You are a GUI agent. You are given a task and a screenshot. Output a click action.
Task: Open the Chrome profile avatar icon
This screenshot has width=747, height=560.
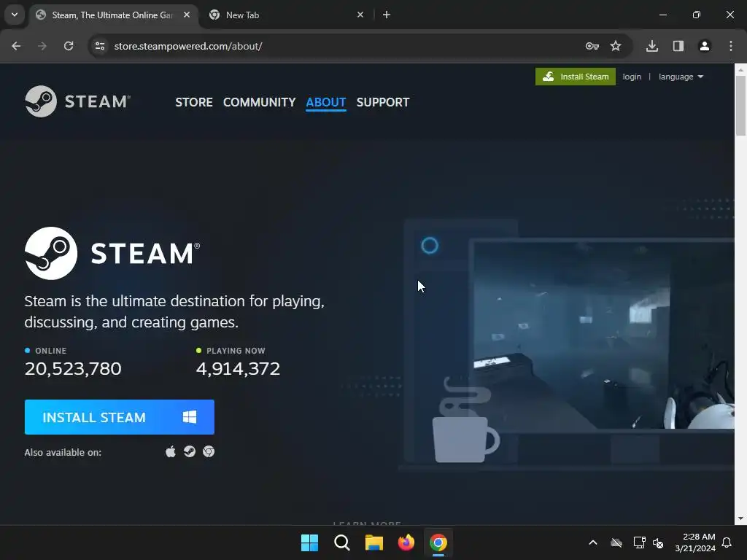tap(705, 46)
